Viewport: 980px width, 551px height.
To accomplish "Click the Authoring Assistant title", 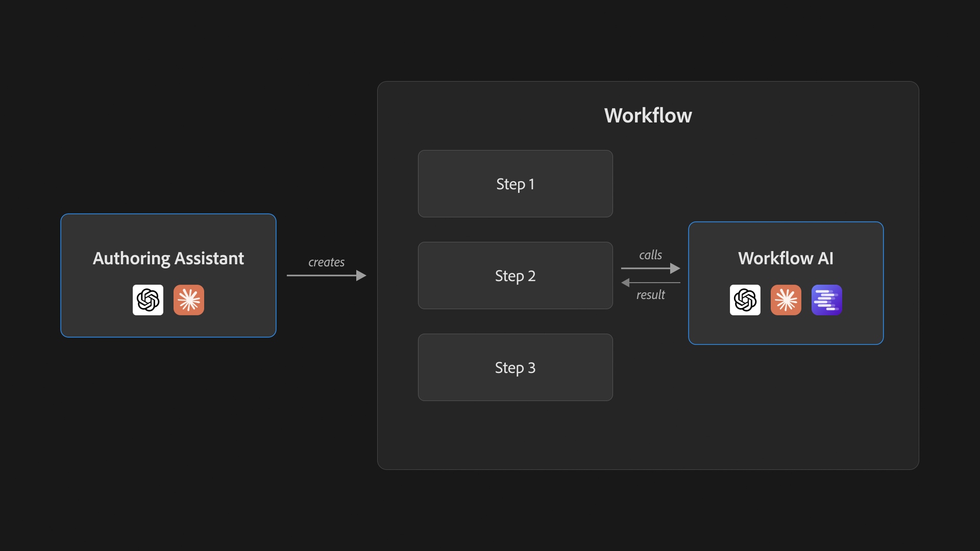I will pos(168,259).
